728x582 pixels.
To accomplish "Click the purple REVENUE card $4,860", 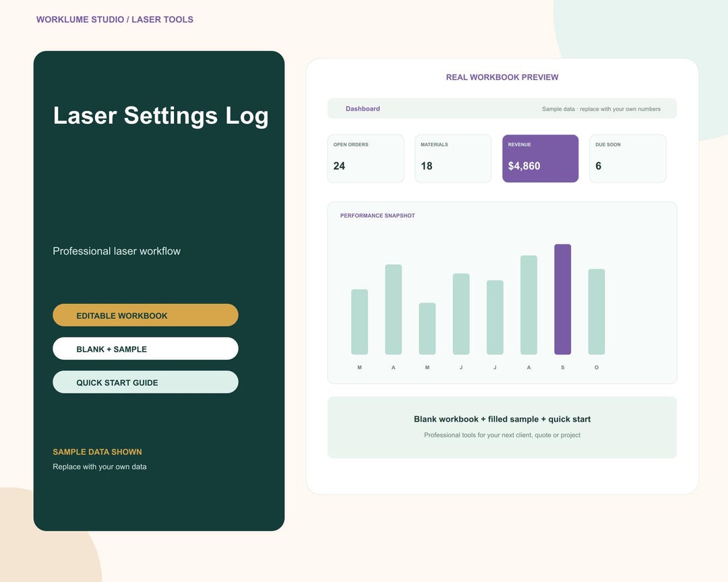I will click(x=541, y=159).
